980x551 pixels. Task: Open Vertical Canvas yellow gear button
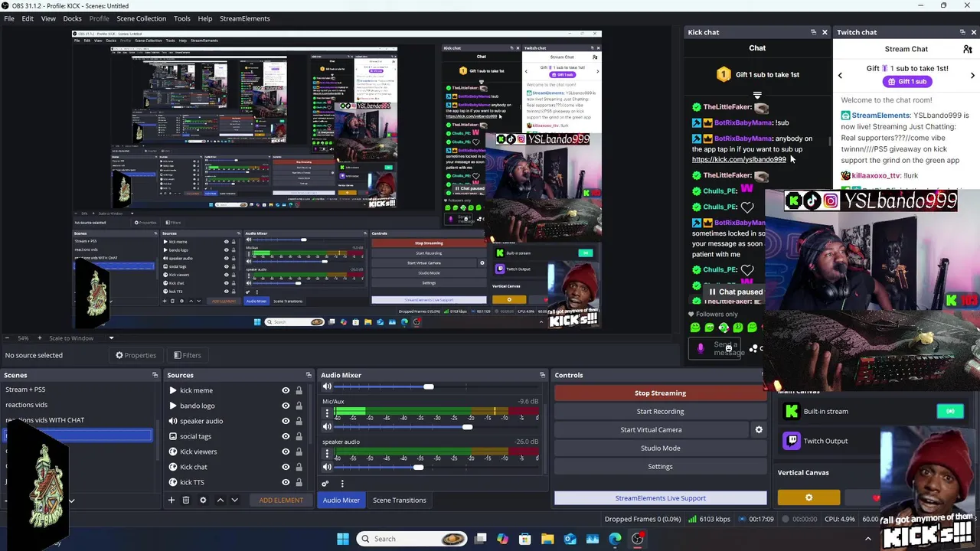click(808, 498)
